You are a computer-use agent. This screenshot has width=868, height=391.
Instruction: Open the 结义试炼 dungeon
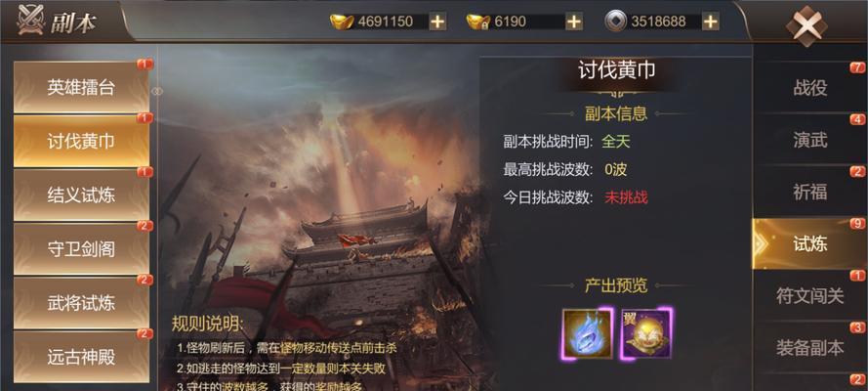coord(81,195)
